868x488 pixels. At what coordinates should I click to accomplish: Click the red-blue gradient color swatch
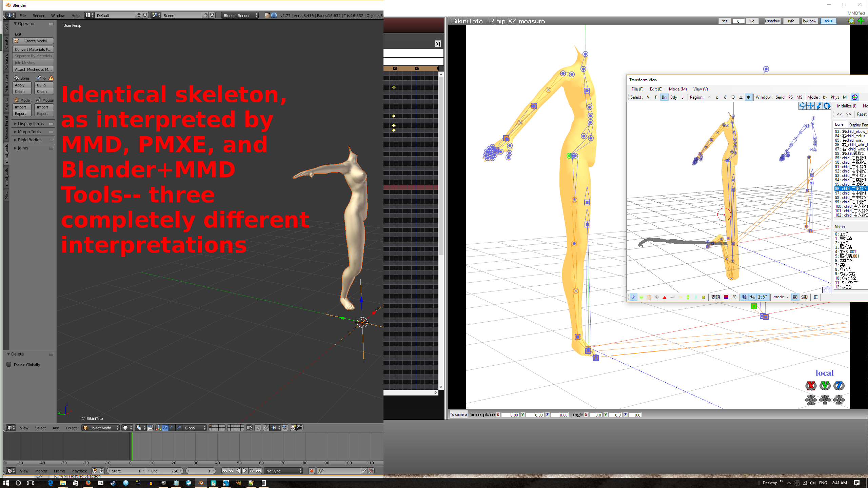(x=726, y=297)
